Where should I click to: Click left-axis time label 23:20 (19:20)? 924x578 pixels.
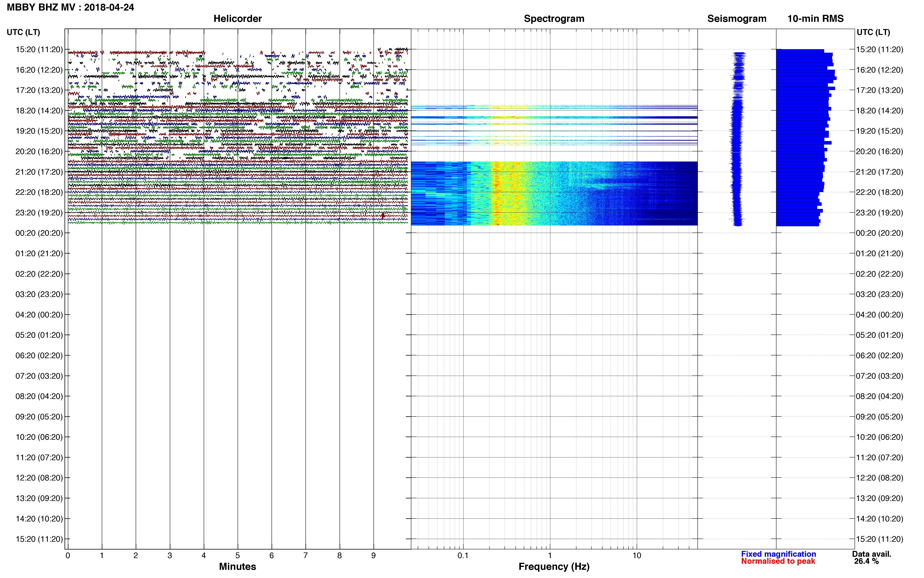pyautogui.click(x=39, y=213)
